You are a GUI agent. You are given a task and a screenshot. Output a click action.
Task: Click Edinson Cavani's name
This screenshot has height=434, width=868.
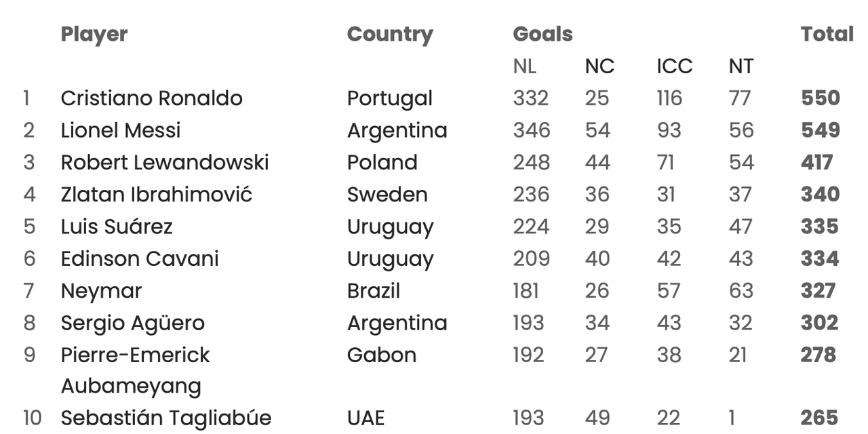point(140,259)
